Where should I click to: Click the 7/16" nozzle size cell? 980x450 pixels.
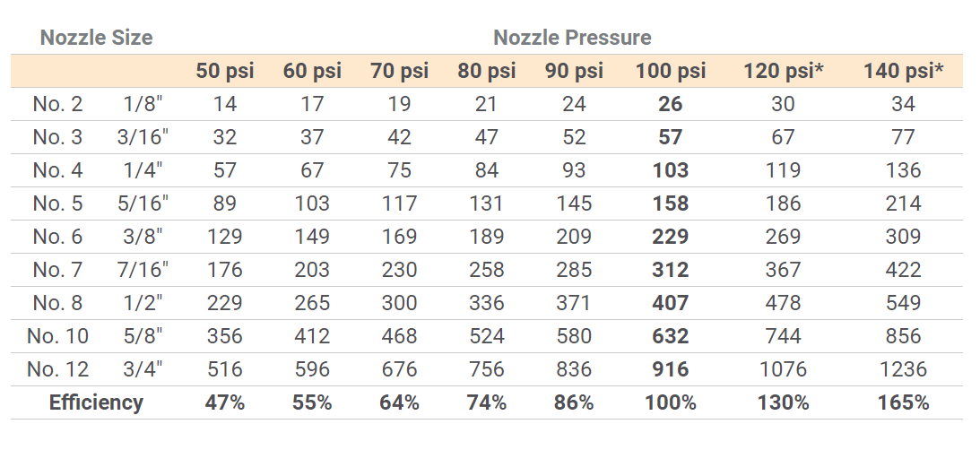pyautogui.click(x=145, y=270)
